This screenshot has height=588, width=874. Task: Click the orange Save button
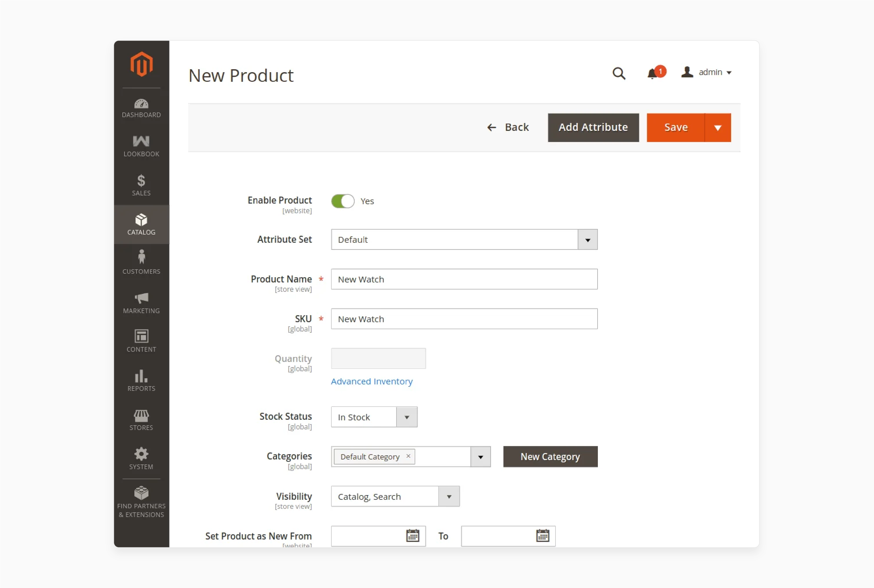(x=676, y=127)
